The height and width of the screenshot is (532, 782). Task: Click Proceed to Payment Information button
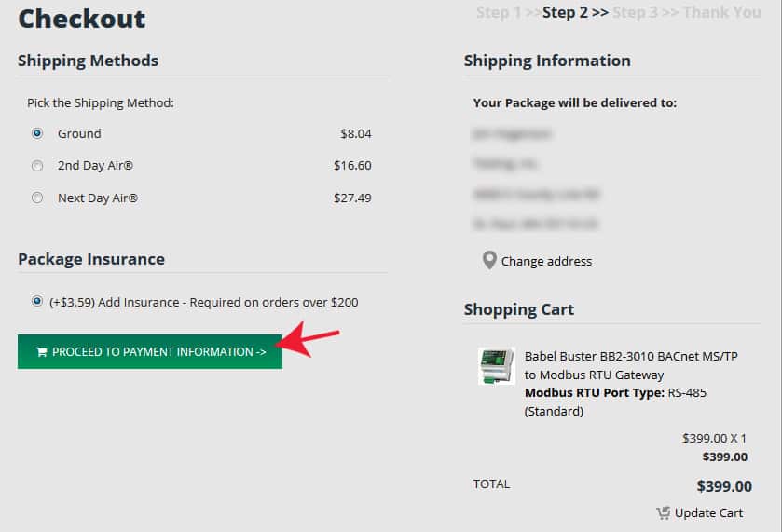(150, 352)
